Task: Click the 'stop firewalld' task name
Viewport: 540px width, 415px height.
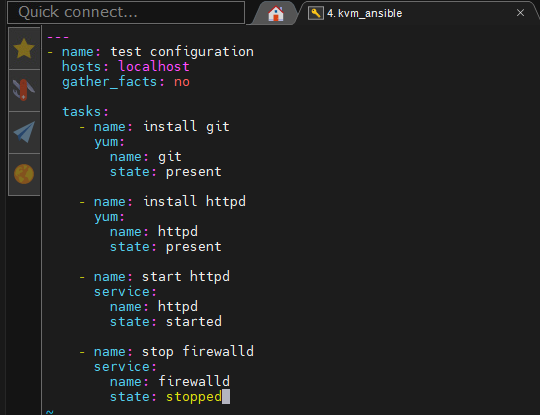Action: point(198,352)
